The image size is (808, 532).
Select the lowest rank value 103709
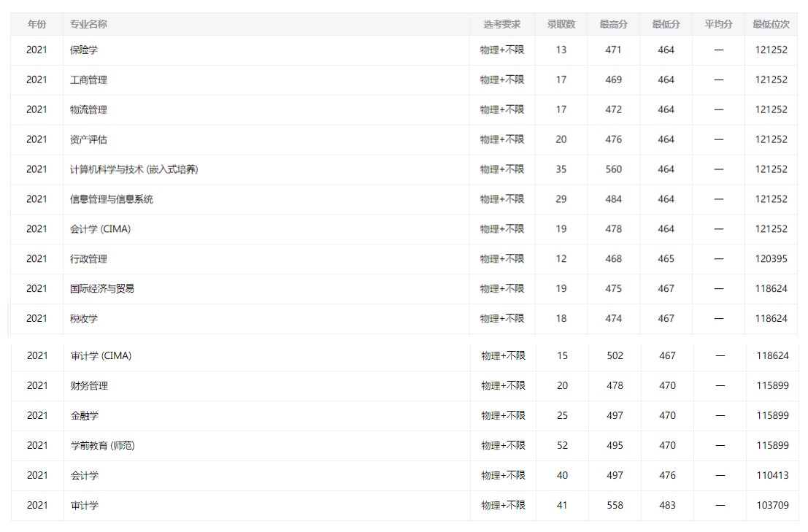[772, 505]
